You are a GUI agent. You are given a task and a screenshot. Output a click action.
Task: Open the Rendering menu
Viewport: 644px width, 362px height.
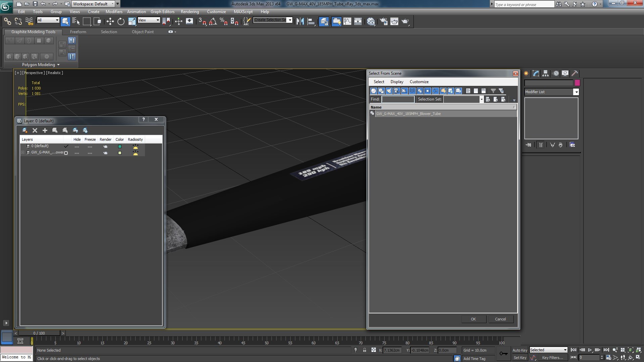click(190, 11)
